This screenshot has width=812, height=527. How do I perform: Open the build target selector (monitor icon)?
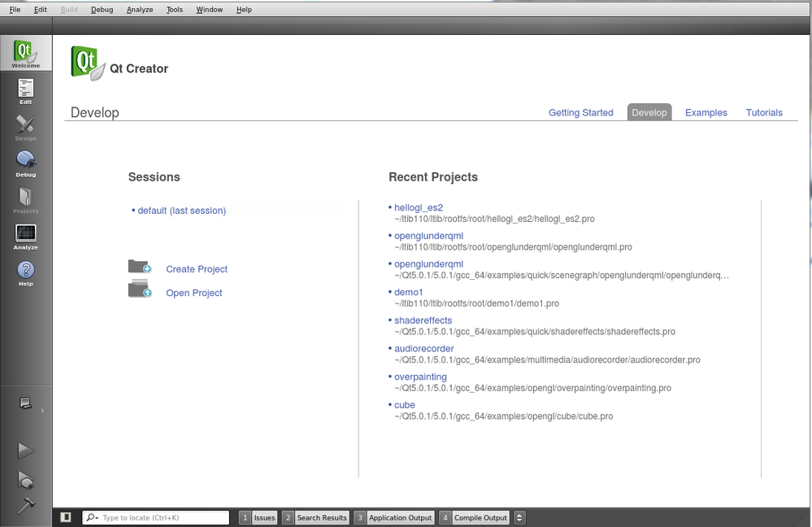pyautogui.click(x=25, y=403)
